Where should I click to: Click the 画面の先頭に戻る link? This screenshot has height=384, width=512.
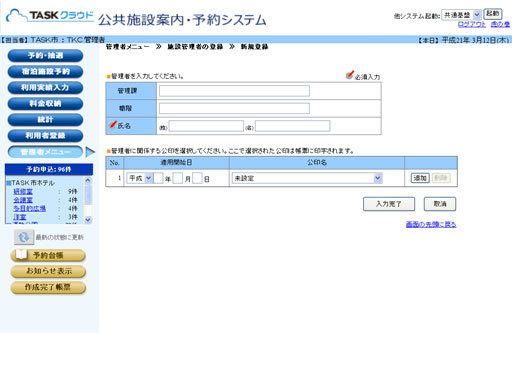[x=431, y=225]
